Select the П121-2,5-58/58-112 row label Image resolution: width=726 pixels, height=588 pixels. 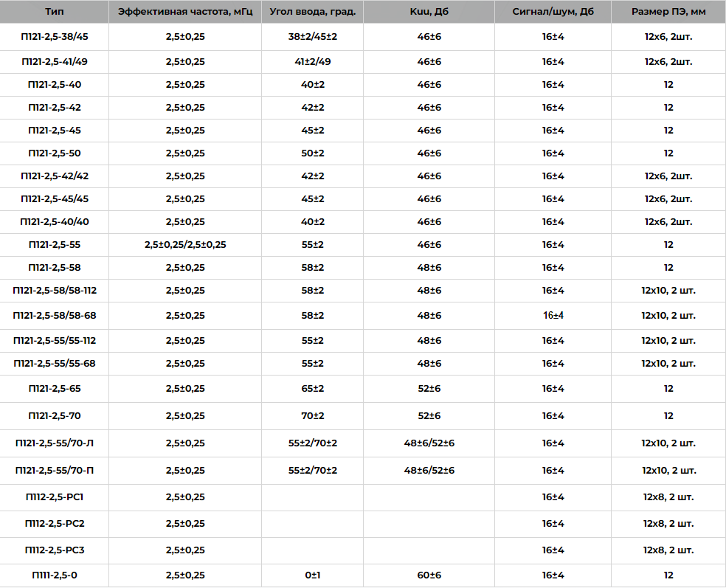(x=55, y=291)
